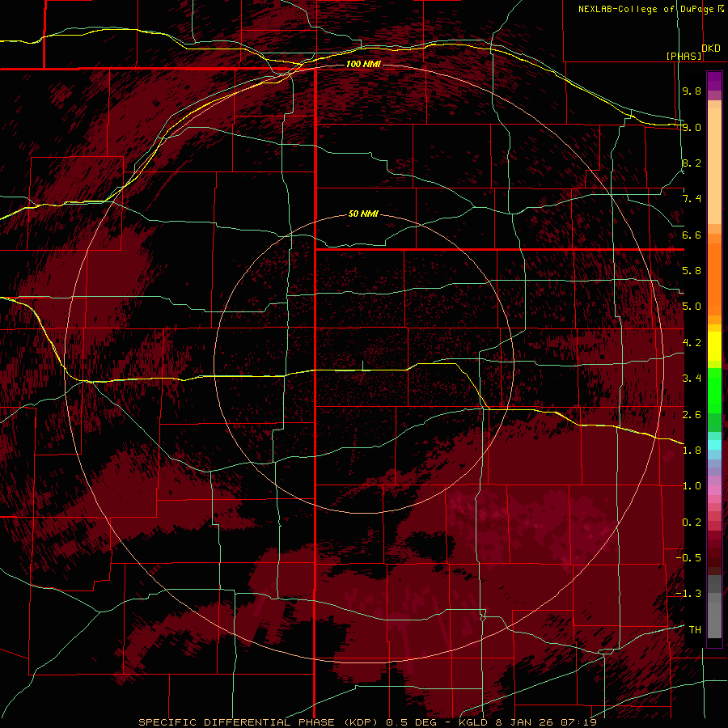Screen dimensions: 728x728
Task: Click the 0.2 value on the color scale
Action: [x=692, y=523]
